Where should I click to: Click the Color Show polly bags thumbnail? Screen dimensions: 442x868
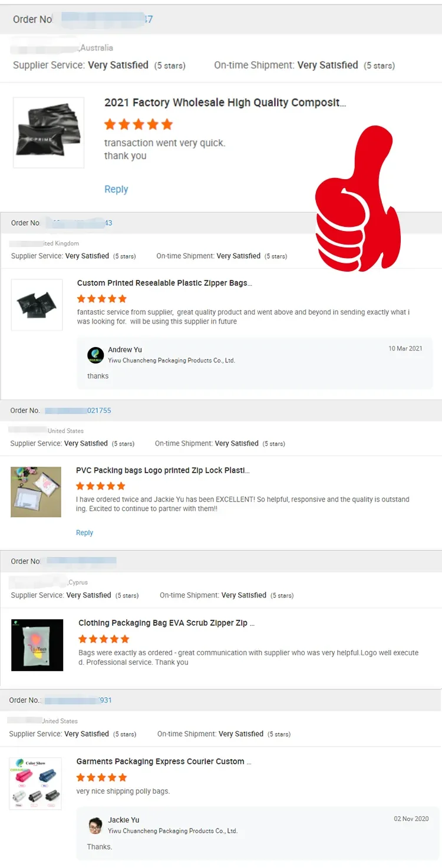point(35,784)
